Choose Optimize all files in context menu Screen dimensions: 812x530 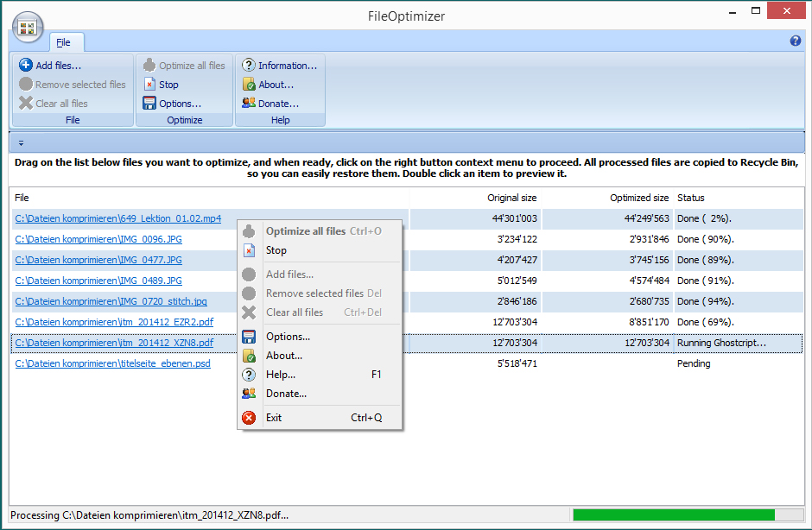click(320, 231)
